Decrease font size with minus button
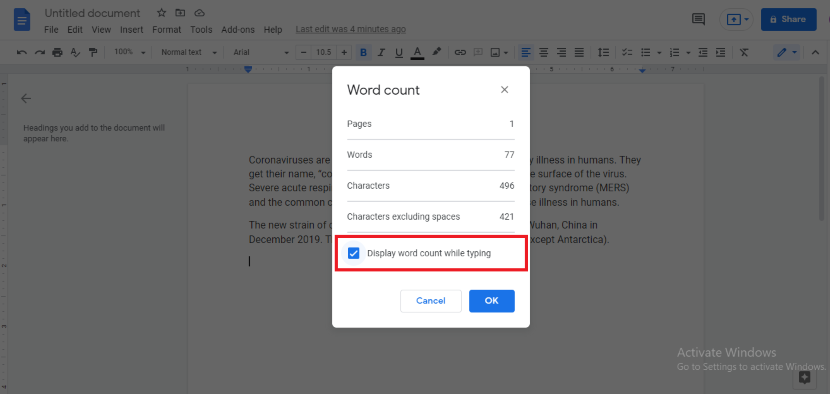 304,52
